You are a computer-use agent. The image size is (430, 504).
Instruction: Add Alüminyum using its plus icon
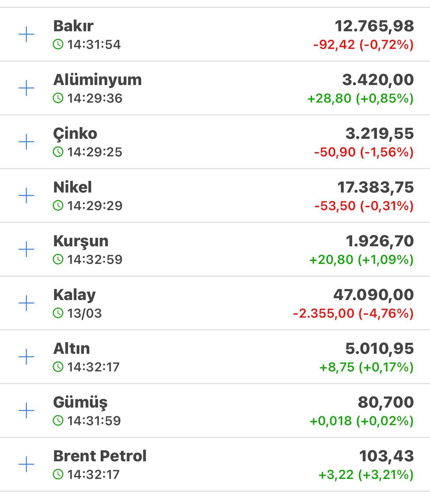point(26,88)
